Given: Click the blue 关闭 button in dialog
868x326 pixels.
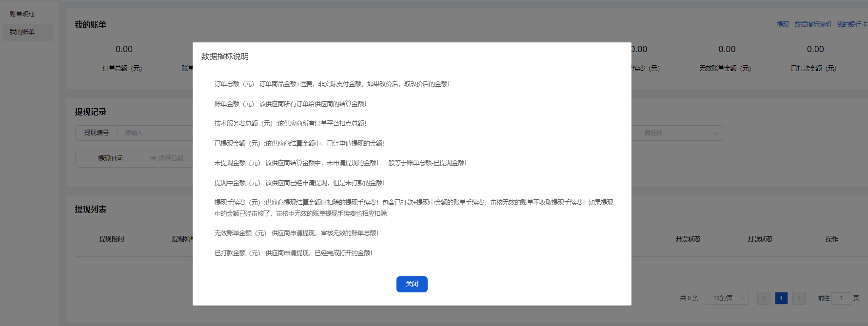Looking at the screenshot, I should (x=412, y=284).
